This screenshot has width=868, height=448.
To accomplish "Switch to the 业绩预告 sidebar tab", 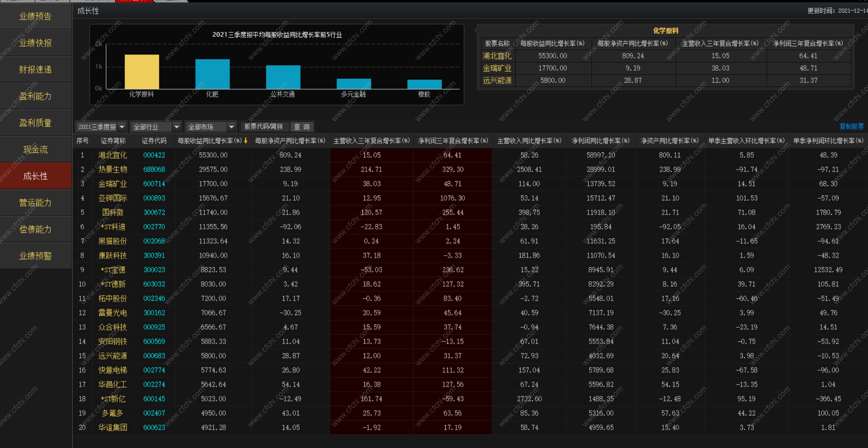I will (35, 16).
